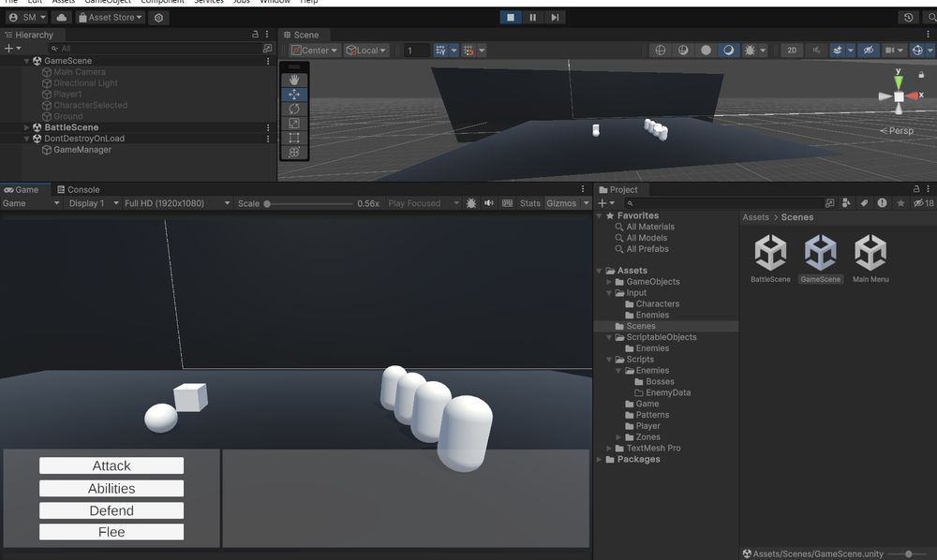Select the Hand tool in Scene view
Viewport: 937px width, 560px height.
pyautogui.click(x=294, y=80)
